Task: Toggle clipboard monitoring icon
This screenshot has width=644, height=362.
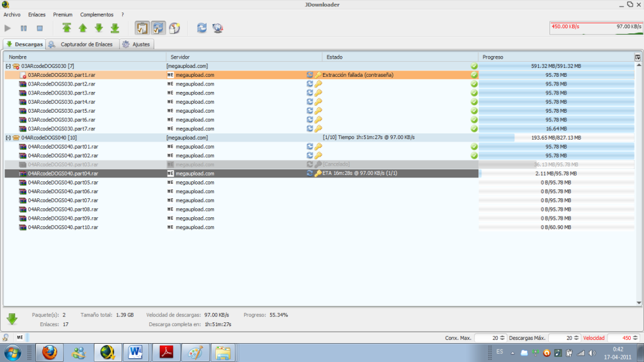Action: point(142,28)
